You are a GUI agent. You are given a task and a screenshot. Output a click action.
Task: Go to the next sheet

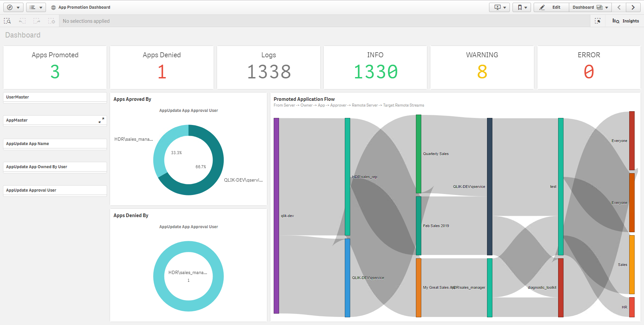tap(633, 7)
